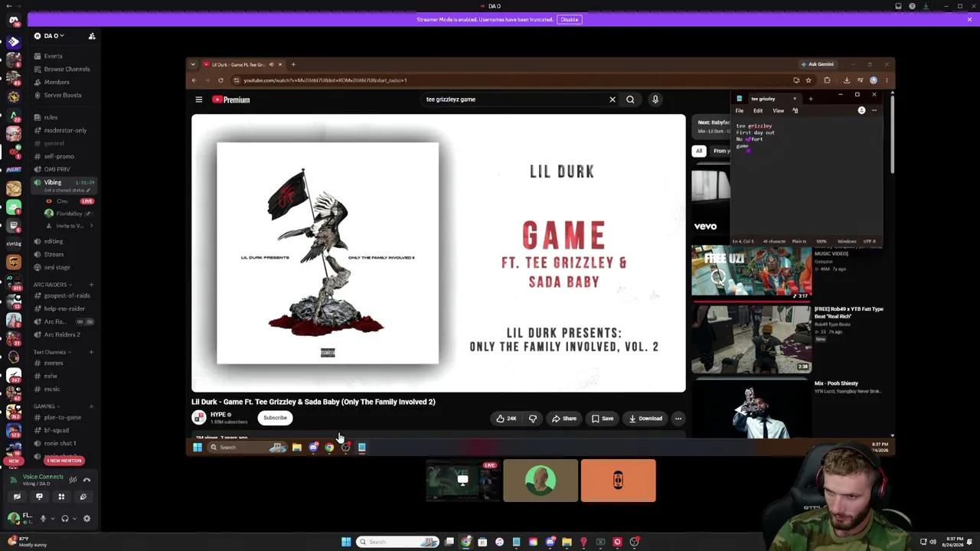Open a new Chrome tab
This screenshot has width=980, height=551.
293,64
